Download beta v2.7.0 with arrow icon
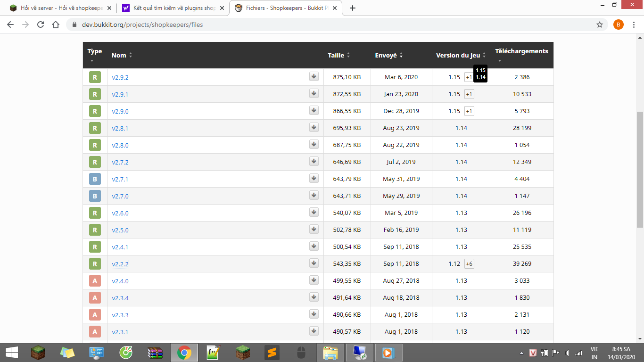Image resolution: width=644 pixels, height=362 pixels. (x=314, y=196)
